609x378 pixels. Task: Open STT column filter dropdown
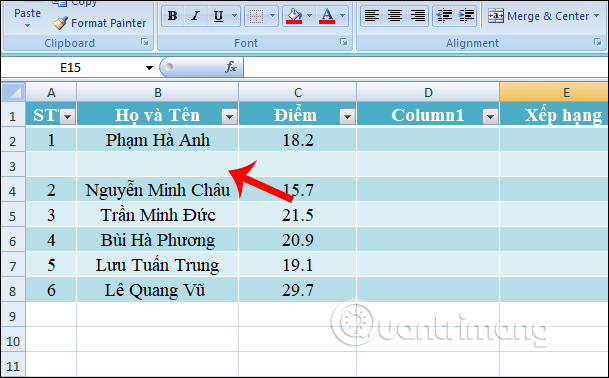tap(68, 116)
